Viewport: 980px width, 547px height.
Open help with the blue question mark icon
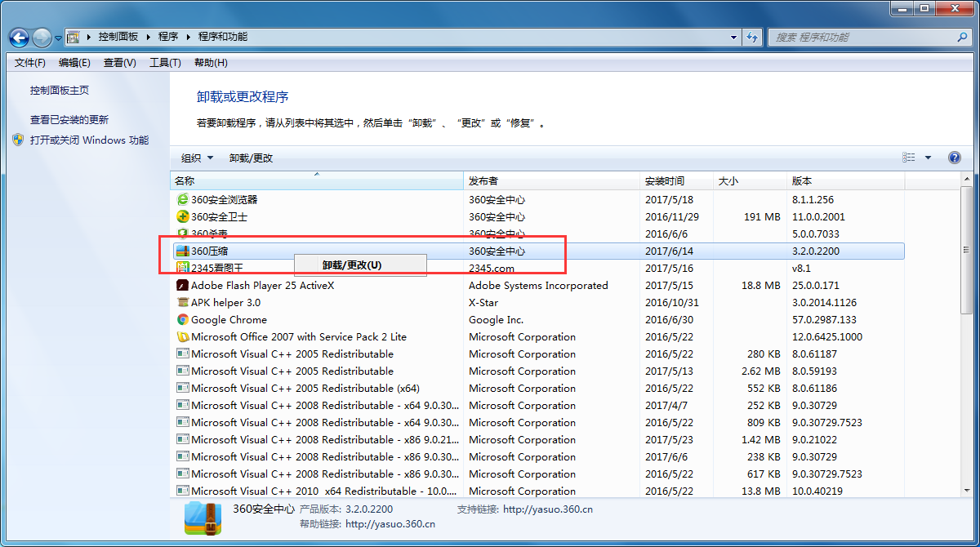[954, 158]
